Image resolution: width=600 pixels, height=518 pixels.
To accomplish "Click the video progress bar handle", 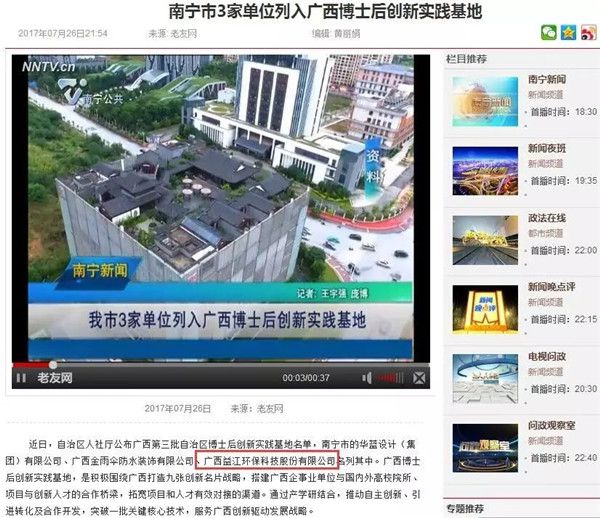I will [x=52, y=365].
